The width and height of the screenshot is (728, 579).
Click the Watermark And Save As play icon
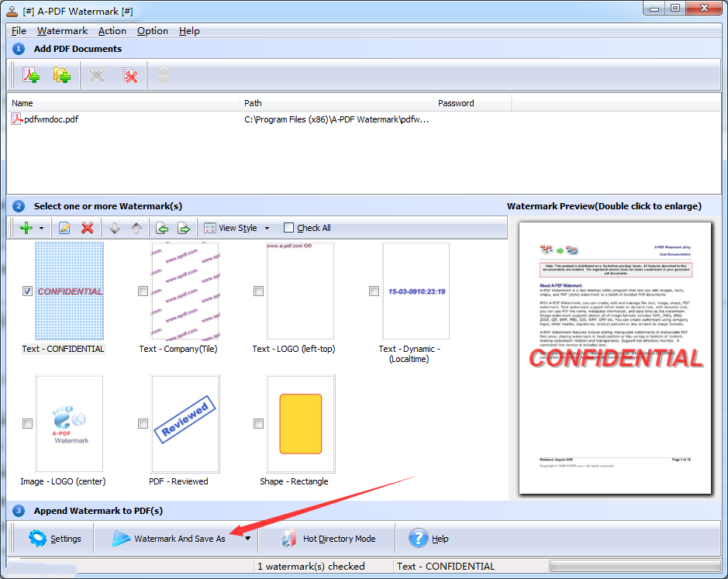(121, 538)
